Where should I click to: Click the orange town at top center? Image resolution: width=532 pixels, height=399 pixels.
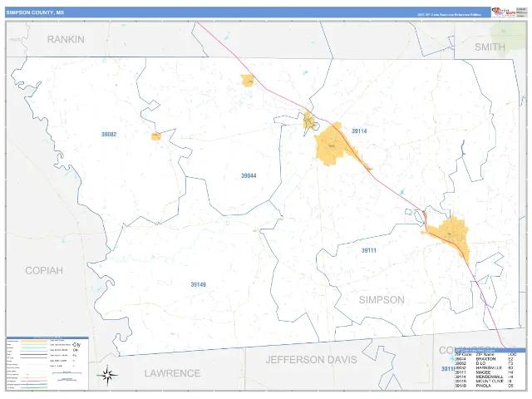(248, 81)
